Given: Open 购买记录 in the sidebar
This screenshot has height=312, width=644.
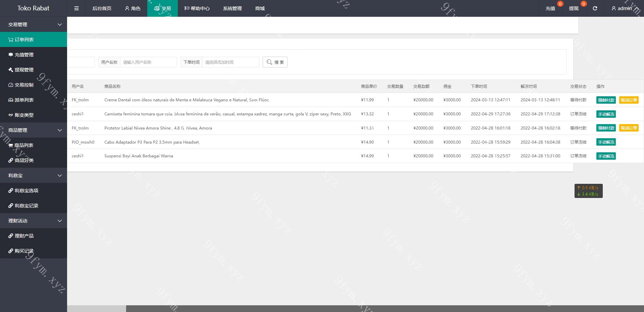Looking at the screenshot, I should tap(34, 251).
